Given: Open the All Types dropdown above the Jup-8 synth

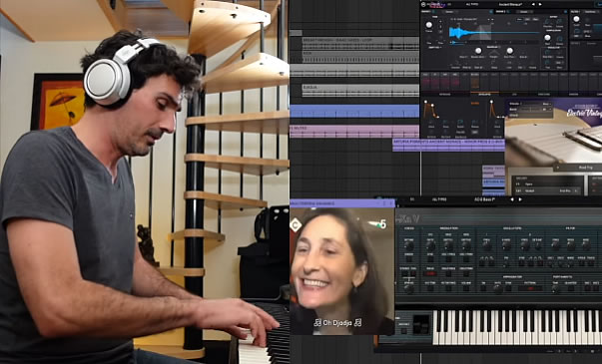Looking at the screenshot, I should [x=439, y=199].
